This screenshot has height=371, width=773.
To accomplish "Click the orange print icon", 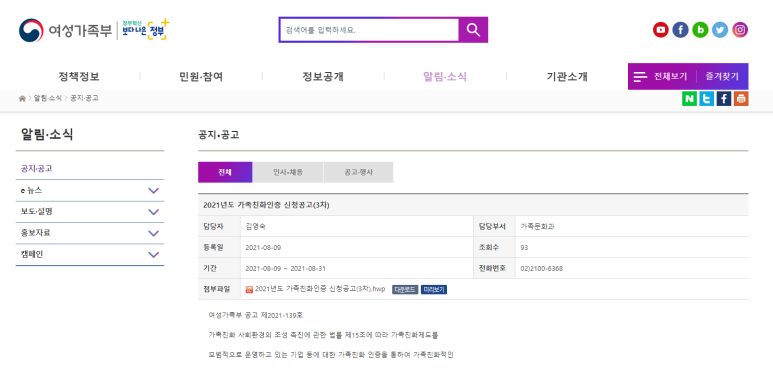I will (x=741, y=99).
